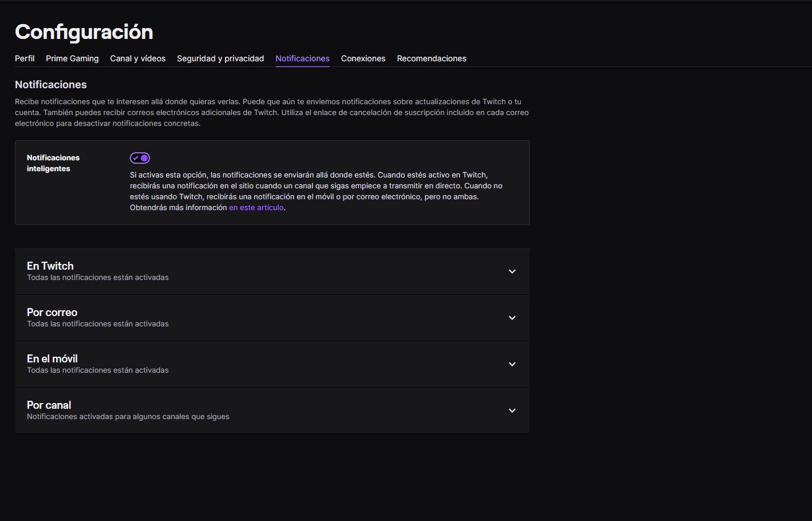The height and width of the screenshot is (521, 812).
Task: Expand the section by clicking 'En el móvil' title
Action: tap(52, 359)
